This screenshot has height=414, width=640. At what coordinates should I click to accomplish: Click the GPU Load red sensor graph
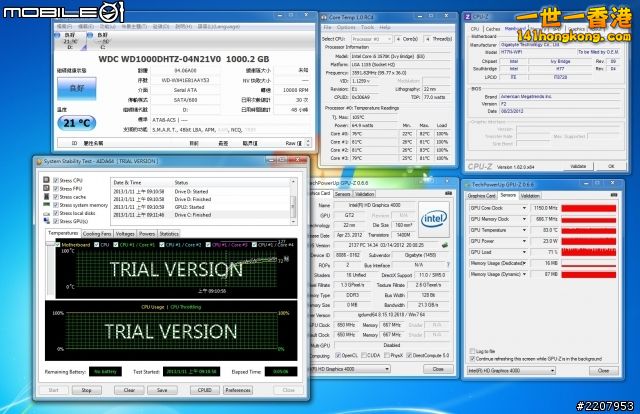(x=589, y=253)
